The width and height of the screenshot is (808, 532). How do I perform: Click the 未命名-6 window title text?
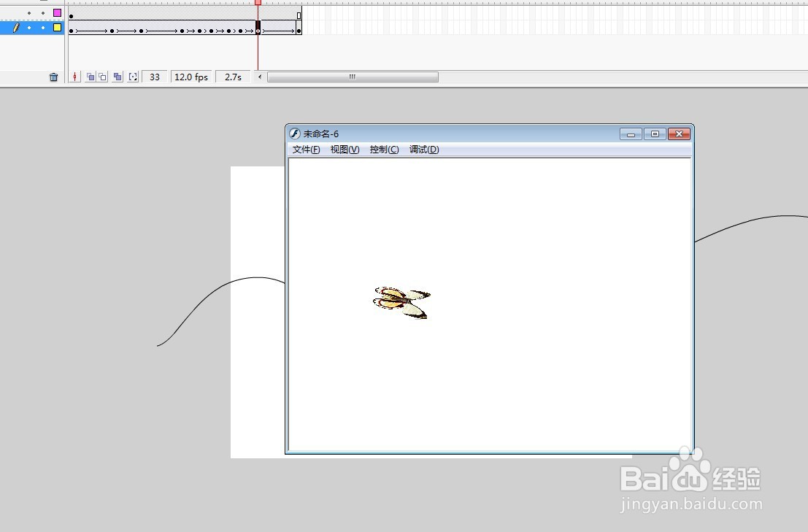(320, 134)
